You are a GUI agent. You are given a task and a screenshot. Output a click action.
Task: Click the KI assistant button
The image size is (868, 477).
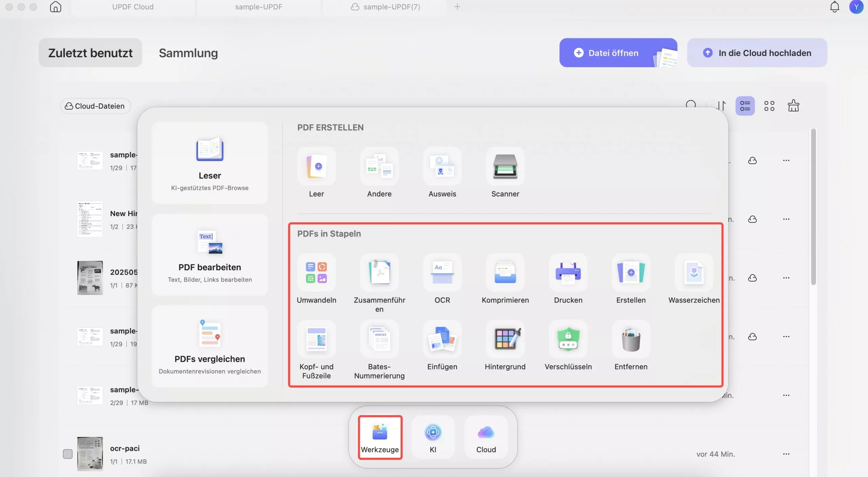pyautogui.click(x=433, y=437)
